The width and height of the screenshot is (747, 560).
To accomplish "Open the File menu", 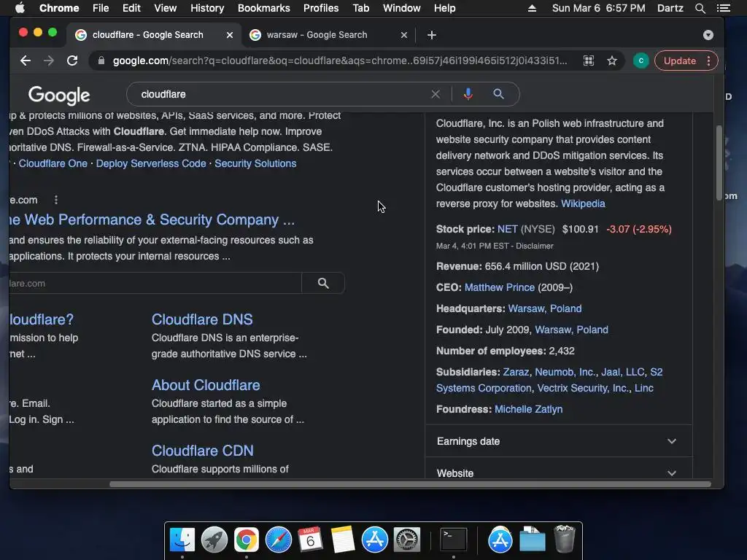I will [101, 8].
